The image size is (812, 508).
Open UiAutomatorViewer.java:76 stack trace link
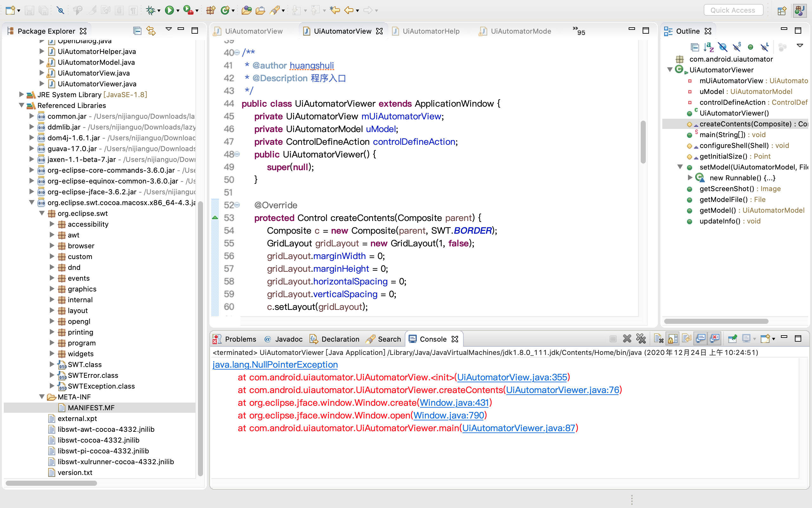[563, 390]
